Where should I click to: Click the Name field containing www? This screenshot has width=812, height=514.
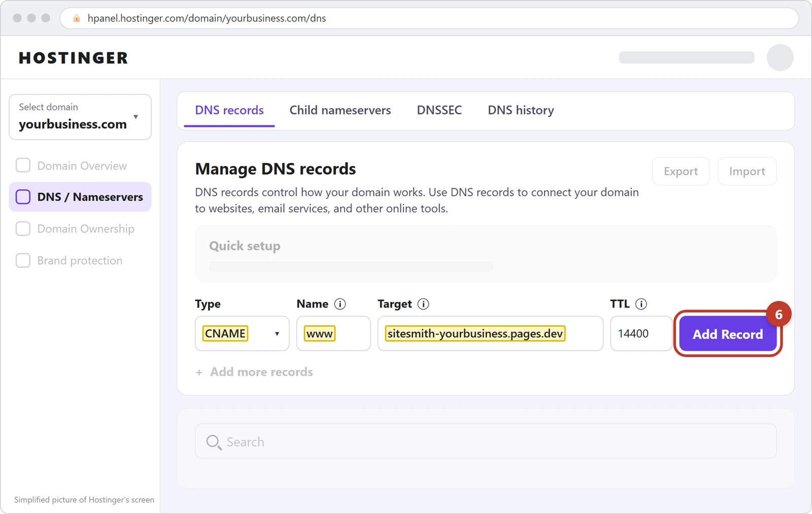point(333,334)
